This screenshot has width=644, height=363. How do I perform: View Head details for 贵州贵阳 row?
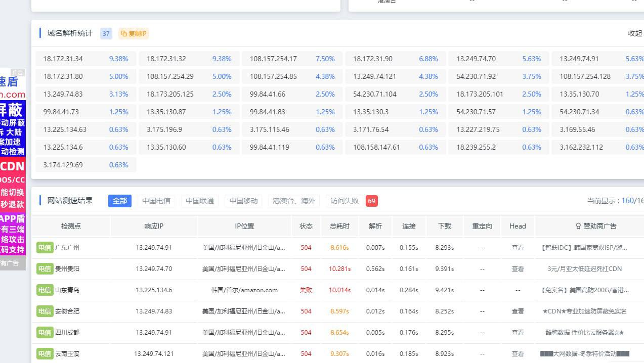click(x=518, y=269)
